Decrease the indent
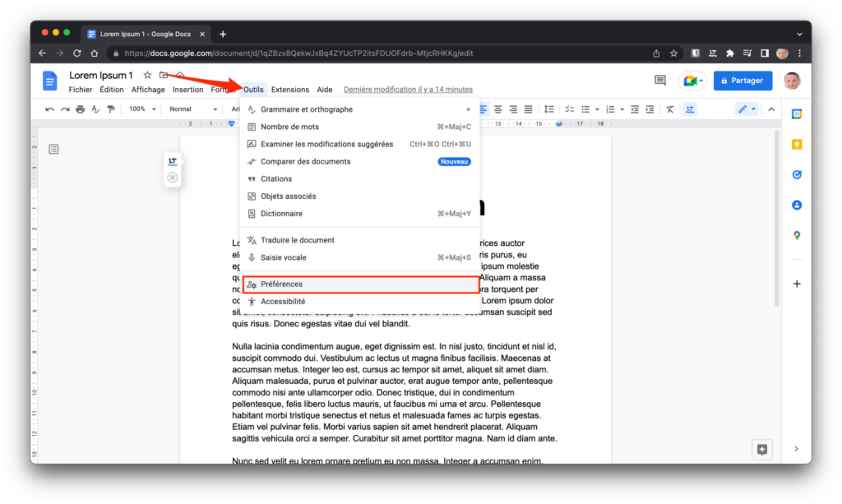The width and height of the screenshot is (842, 504). tap(635, 109)
